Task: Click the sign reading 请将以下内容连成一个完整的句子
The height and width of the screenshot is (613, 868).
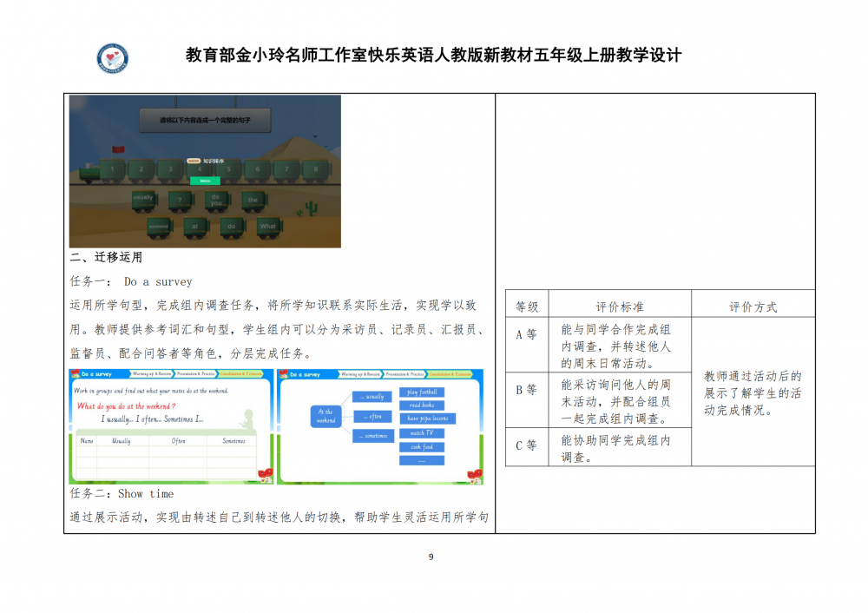Action: [206, 120]
